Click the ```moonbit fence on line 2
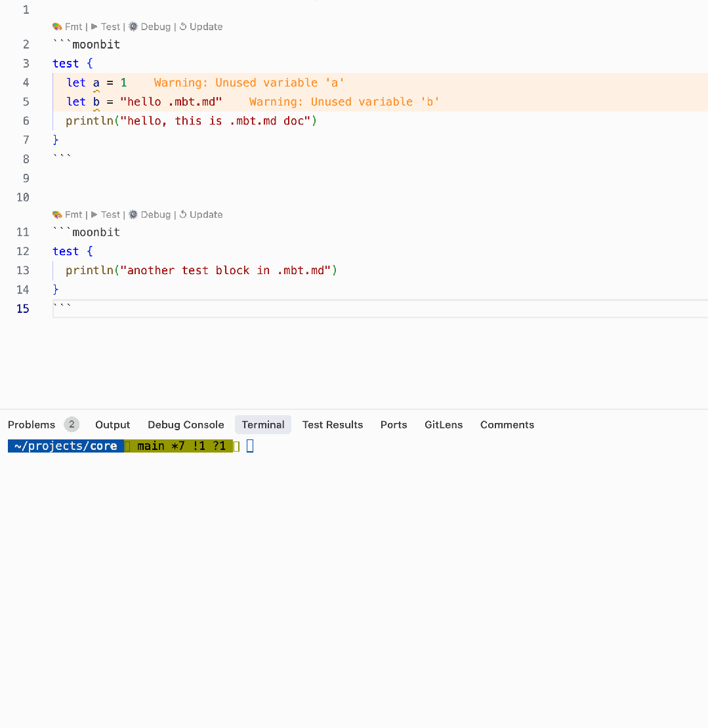 [87, 45]
